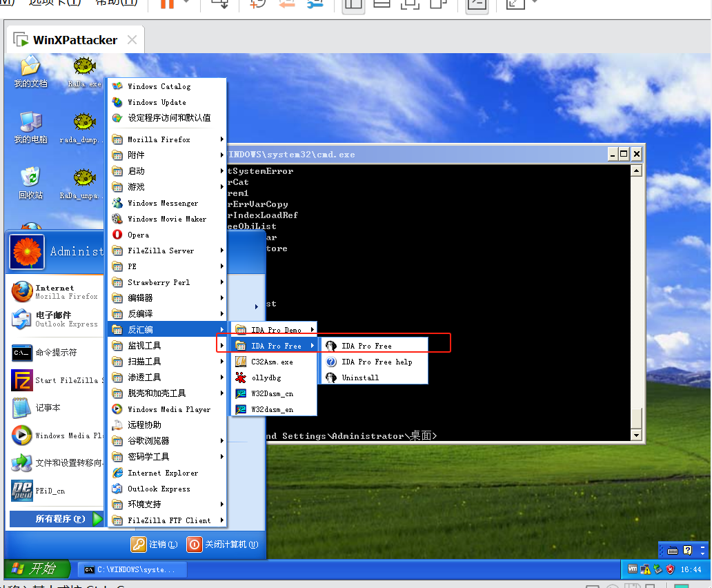Select the RaDa_unpa desktop icon
Image resolution: width=712 pixels, height=588 pixels.
pyautogui.click(x=84, y=184)
